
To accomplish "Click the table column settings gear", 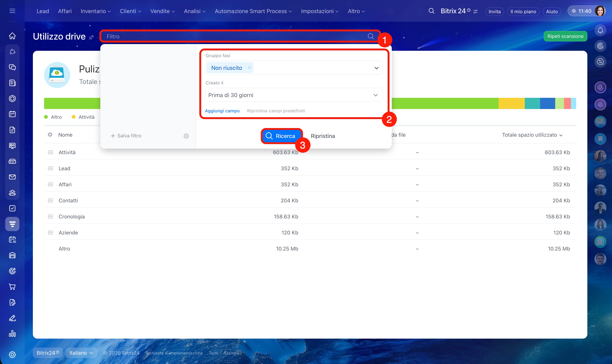I will tap(50, 135).
